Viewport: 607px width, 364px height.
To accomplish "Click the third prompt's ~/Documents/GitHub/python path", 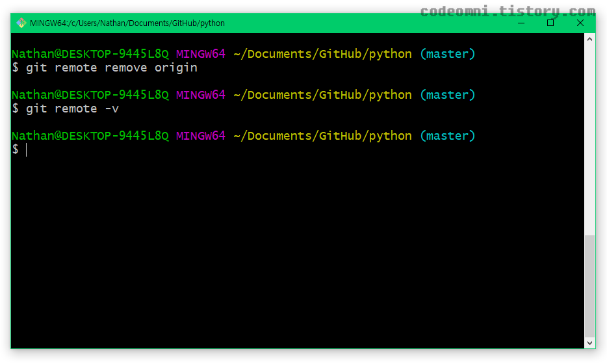I will [x=323, y=136].
